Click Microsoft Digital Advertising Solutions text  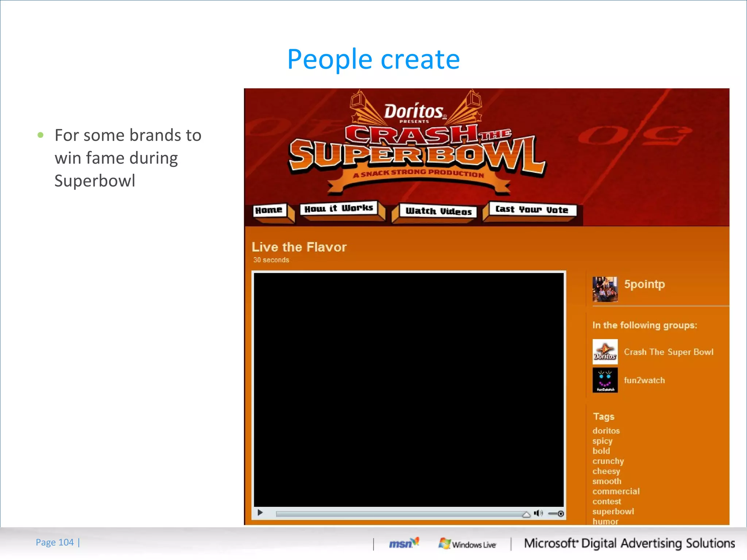coord(629,543)
